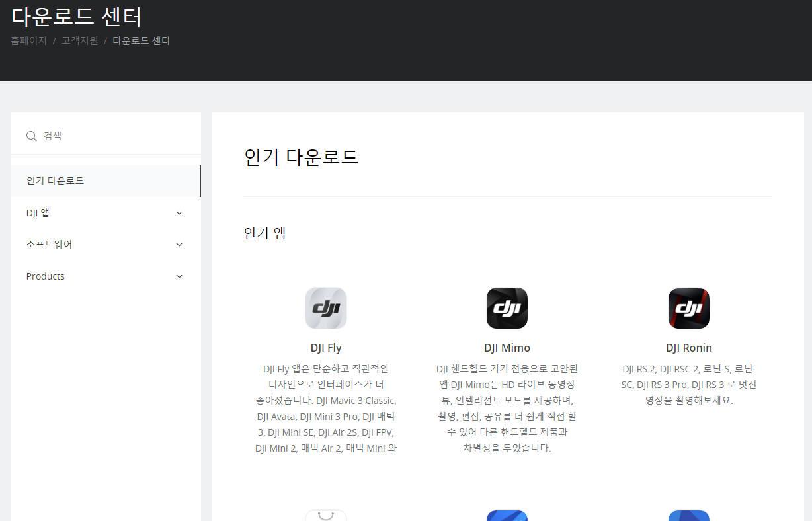Expand the DJI 앱 chevron

coord(179,213)
